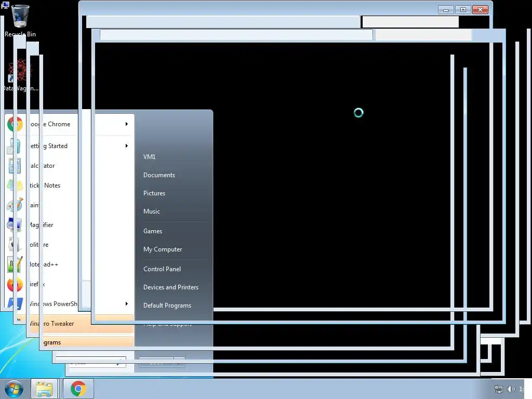Open My Computer from Start menu
Viewport: 532px width, 399px height.
point(163,249)
